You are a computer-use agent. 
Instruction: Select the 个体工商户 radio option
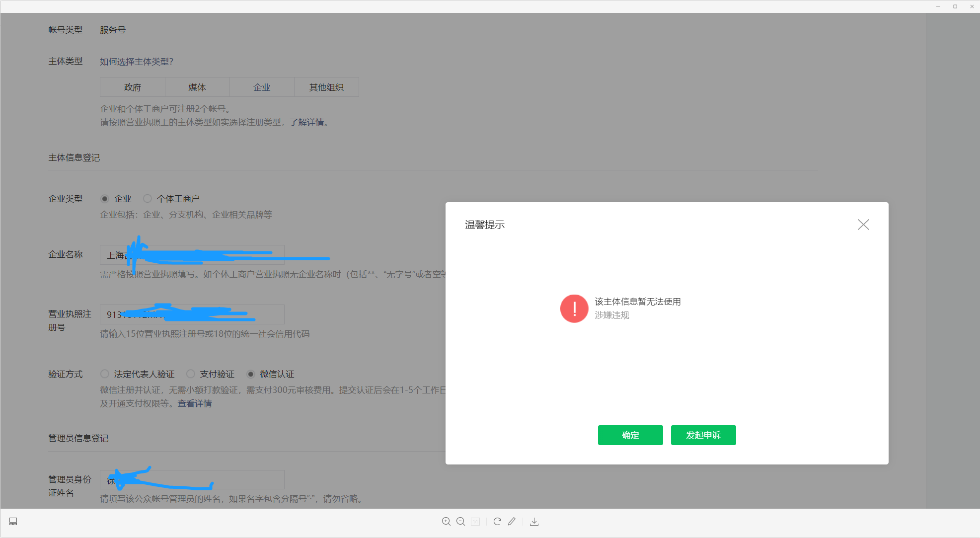pos(148,199)
